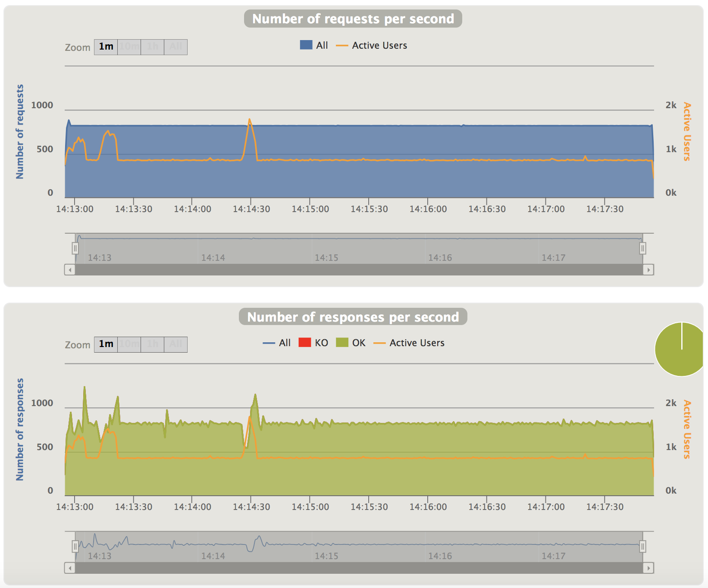The image size is (708, 588).
Task: Click left scroll arrow in responses navigator
Action: point(70,568)
